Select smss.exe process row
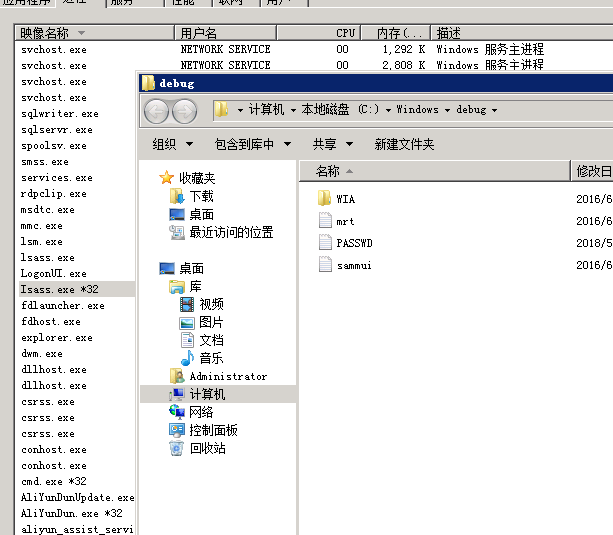613x535 pixels. click(77, 162)
